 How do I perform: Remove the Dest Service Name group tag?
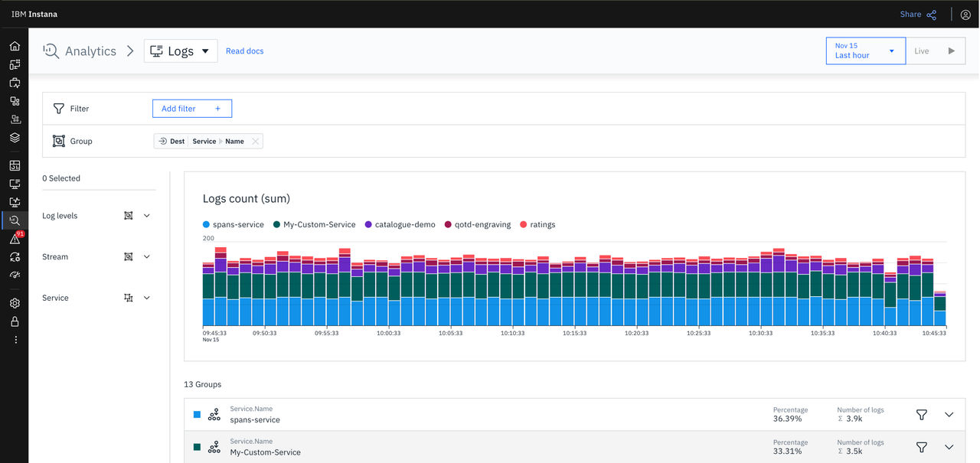256,142
